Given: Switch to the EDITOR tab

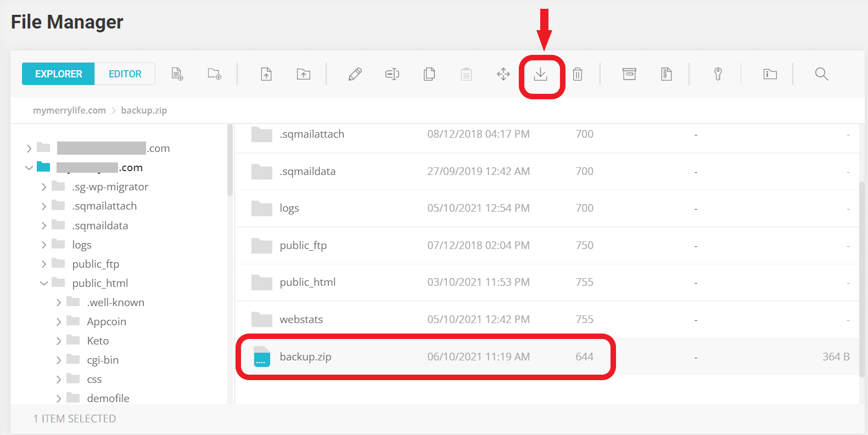Looking at the screenshot, I should click(125, 74).
